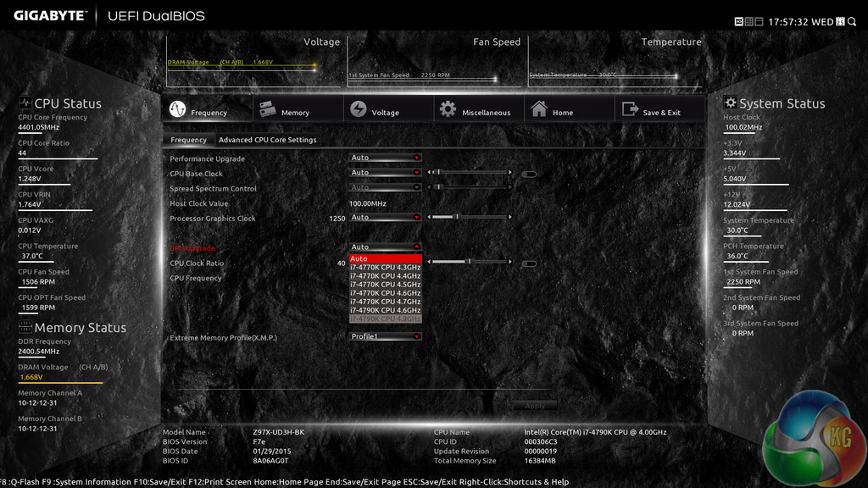
Task: Click the calendar date icon beside WED
Action: 840,21
